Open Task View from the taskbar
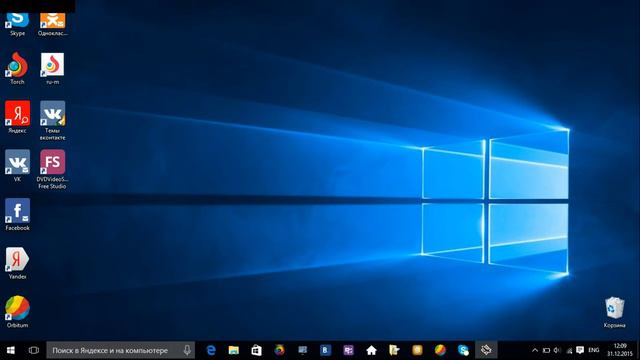This screenshot has width=640, height=360. point(33,350)
